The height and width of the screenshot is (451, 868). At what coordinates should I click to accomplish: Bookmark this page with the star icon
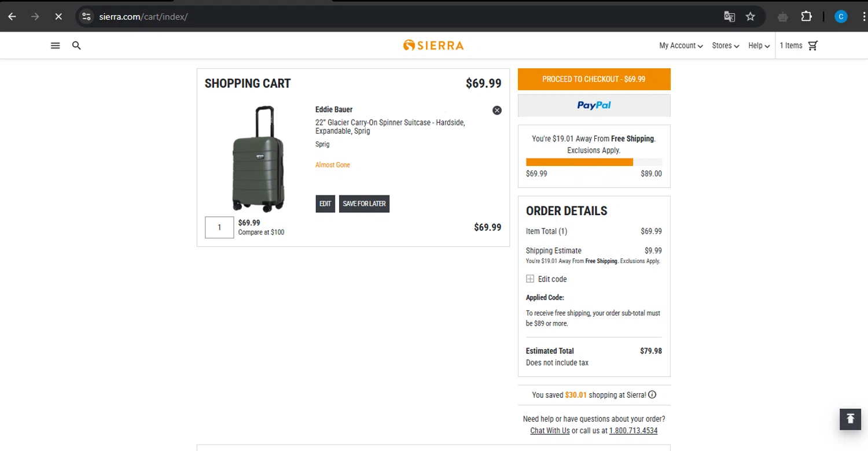751,16
